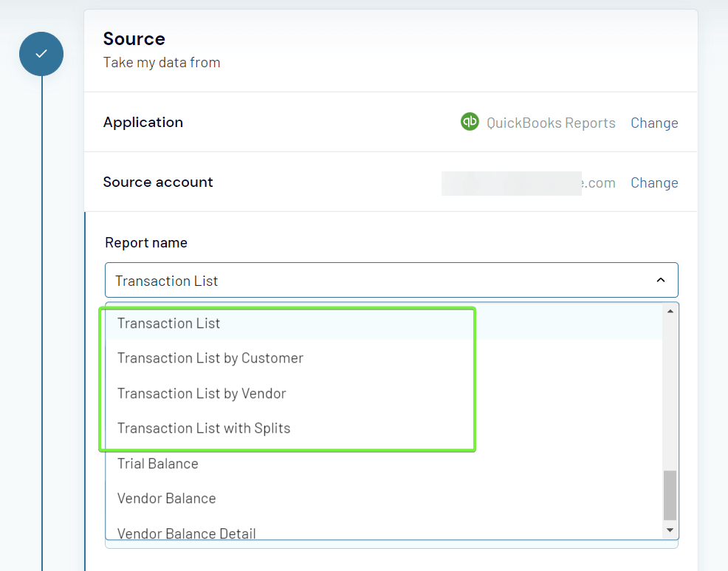728x571 pixels.
Task: Select Vendor Balance report
Action: point(384,498)
